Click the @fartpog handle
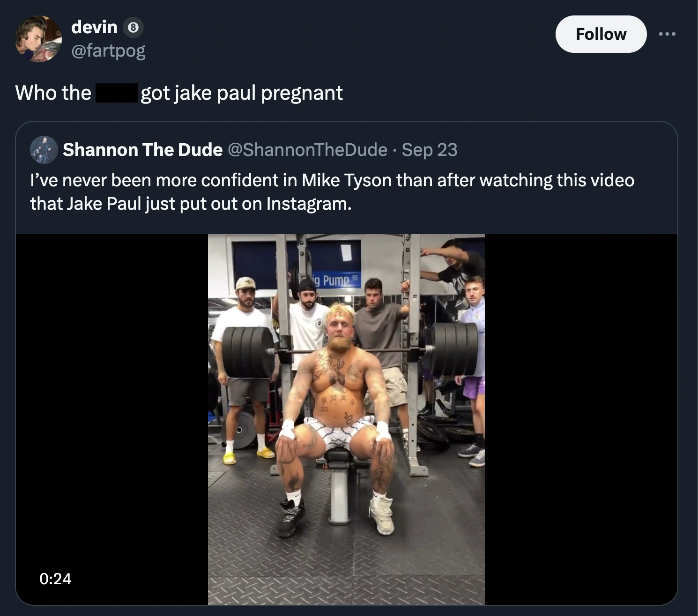The image size is (698, 616). click(x=108, y=51)
